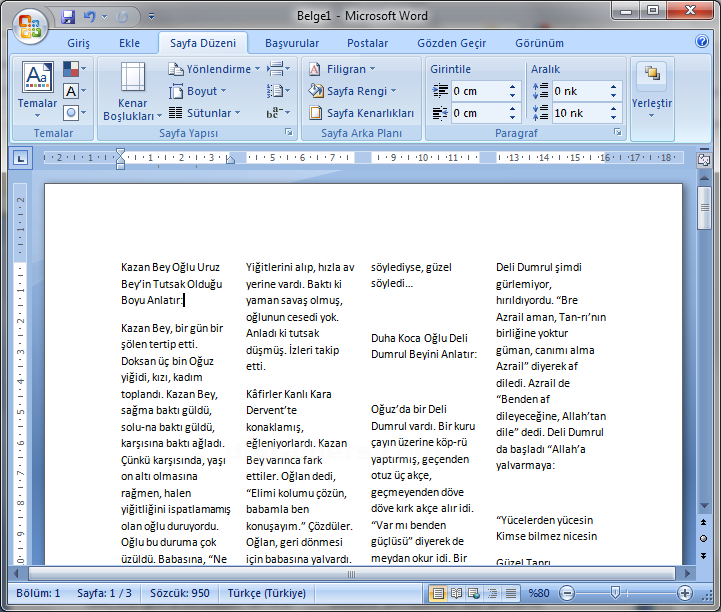Save document with Quick Access icon

pos(68,17)
